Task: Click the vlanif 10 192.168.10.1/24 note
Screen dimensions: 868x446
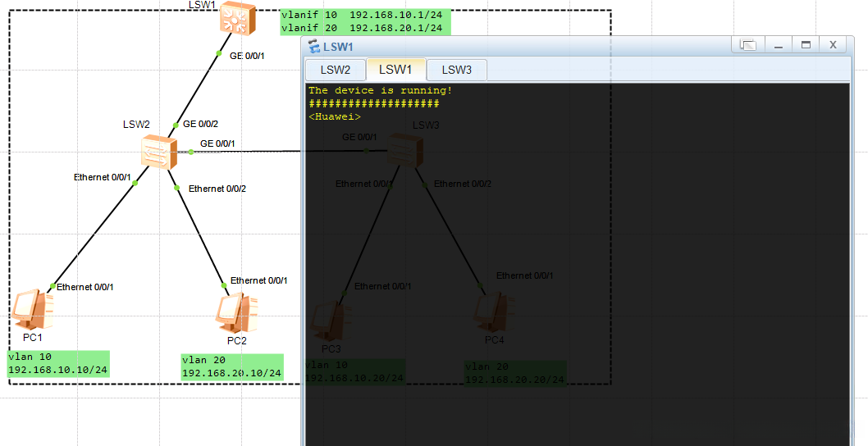Action: point(362,15)
